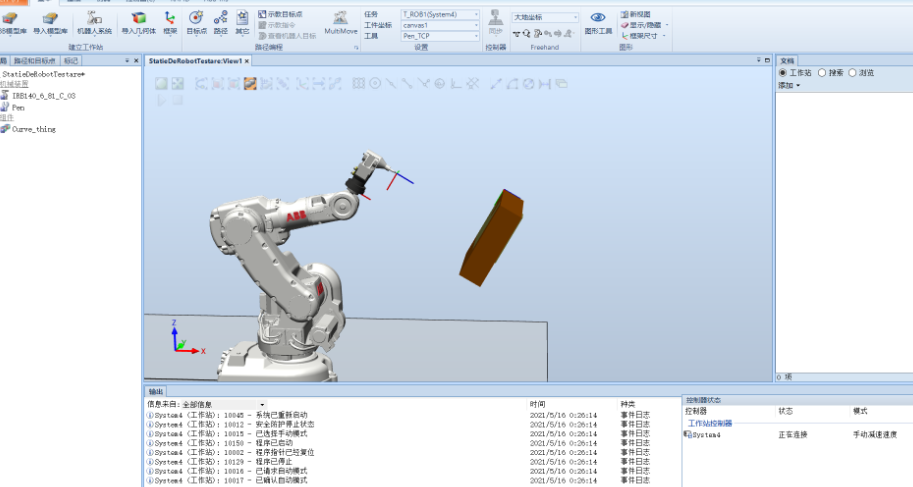
Task: Click the Frame (框架) icon
Action: pos(170,23)
